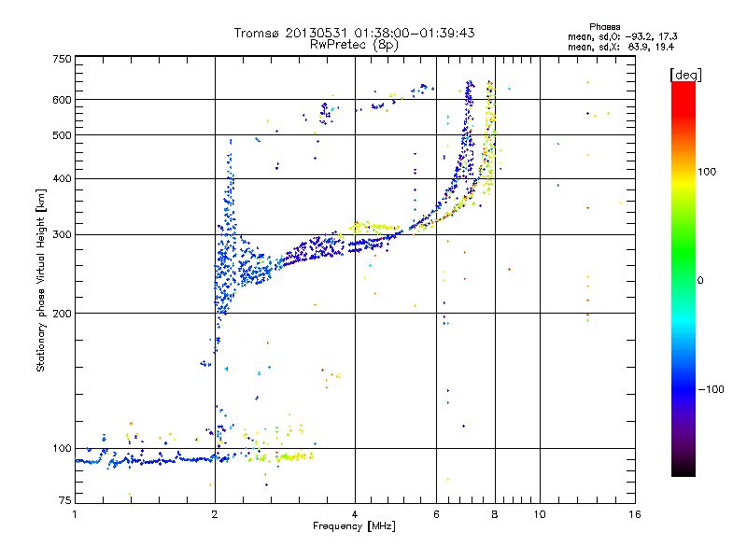Click the y-axis label '100'
Screen dimensions: 747x560
click(x=62, y=449)
